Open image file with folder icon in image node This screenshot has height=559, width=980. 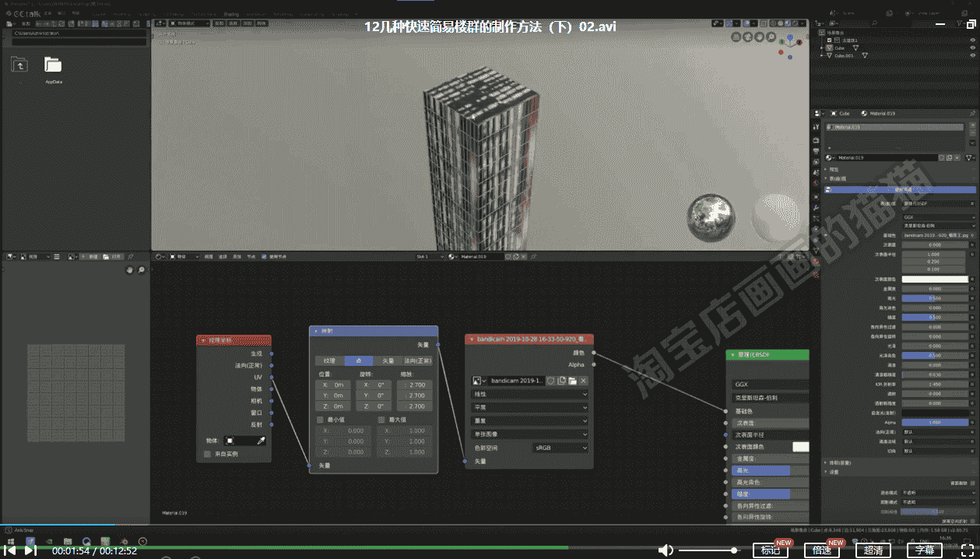[x=572, y=381]
